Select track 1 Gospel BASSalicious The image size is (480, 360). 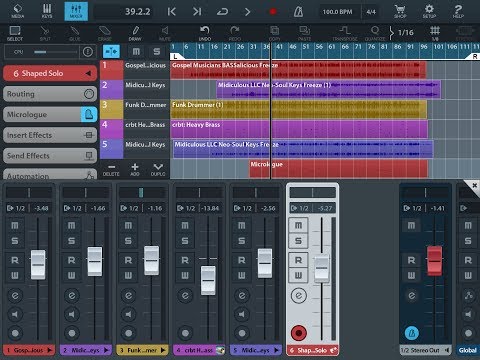(x=135, y=70)
